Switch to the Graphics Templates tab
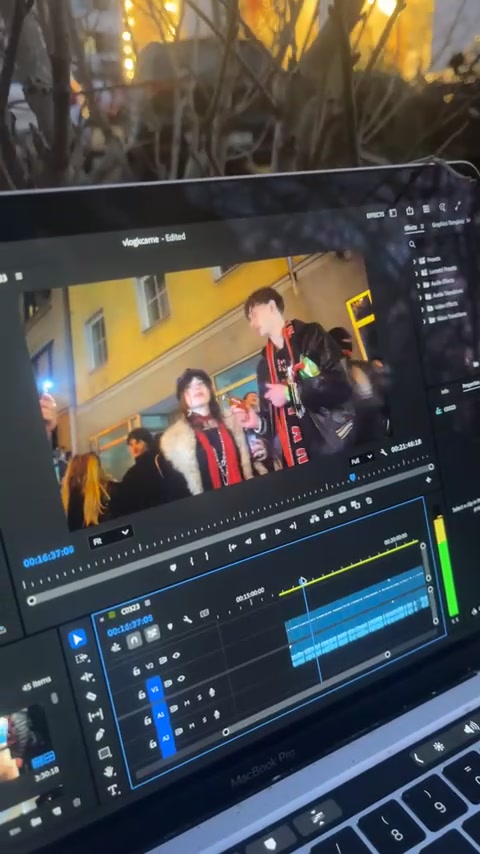The width and height of the screenshot is (480, 854). pyautogui.click(x=450, y=224)
